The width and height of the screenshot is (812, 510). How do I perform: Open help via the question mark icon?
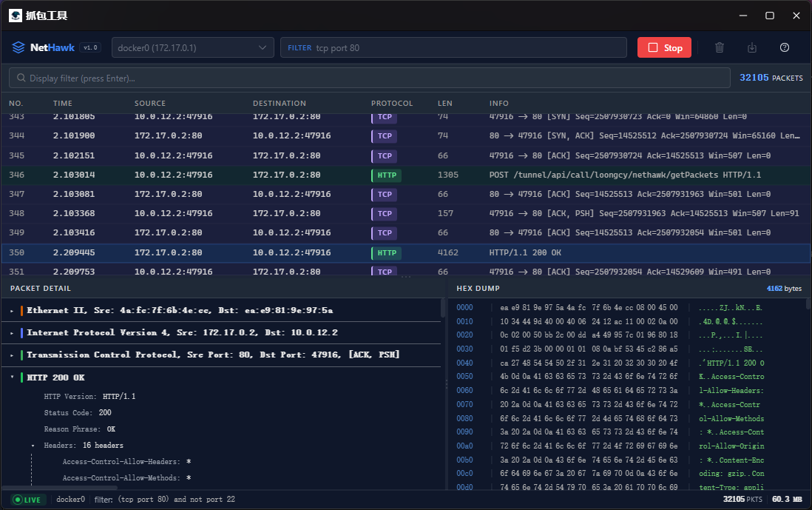click(x=785, y=47)
